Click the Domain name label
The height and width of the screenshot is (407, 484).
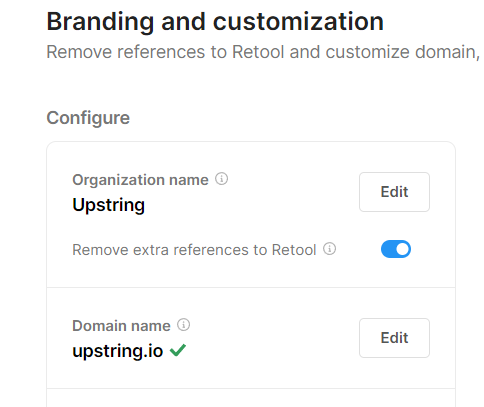tap(121, 326)
